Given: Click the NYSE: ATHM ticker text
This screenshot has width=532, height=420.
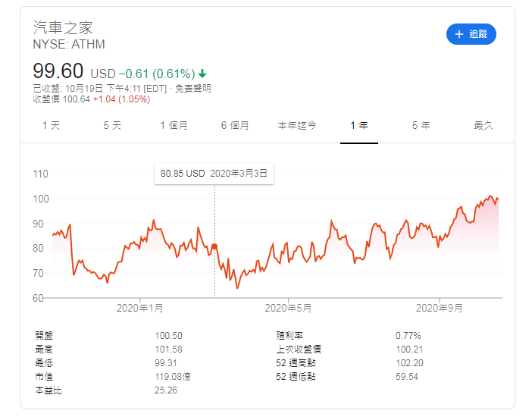Looking at the screenshot, I should tap(69, 44).
